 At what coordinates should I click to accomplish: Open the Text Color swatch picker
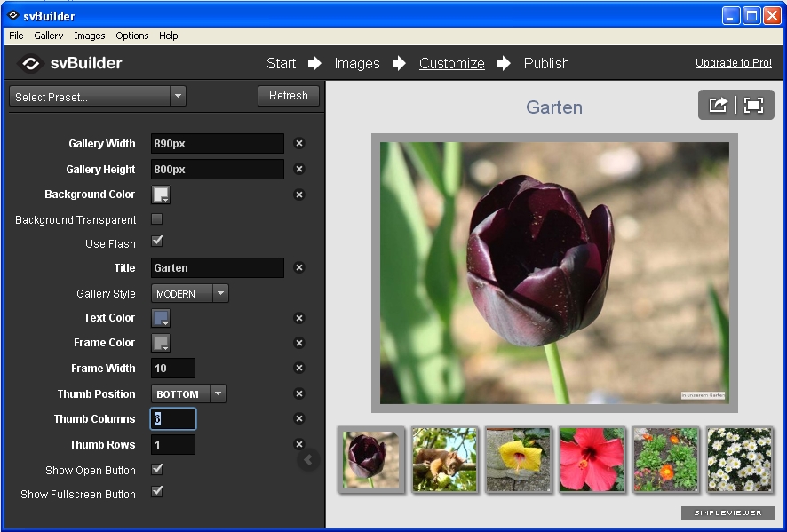tap(161, 318)
